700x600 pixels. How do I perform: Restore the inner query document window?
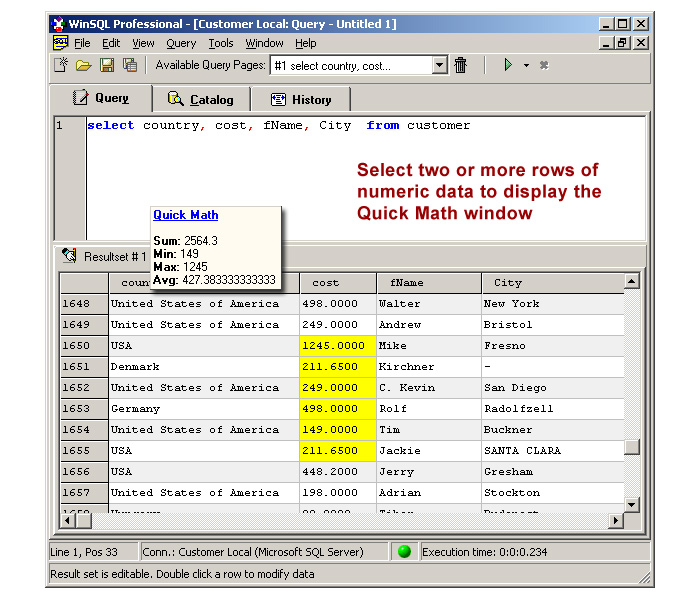coord(622,43)
